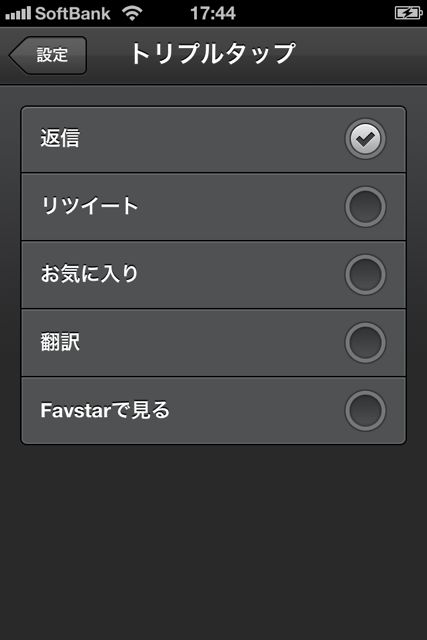Select the 返信 checked radio button
The image size is (427, 640).
pyautogui.click(x=365, y=139)
